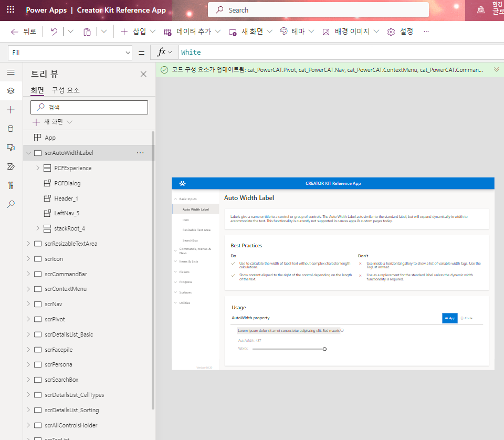Viewport: 504px width, 440px height.
Task: Expand scrResizableTextArea screen
Action: (x=28, y=244)
